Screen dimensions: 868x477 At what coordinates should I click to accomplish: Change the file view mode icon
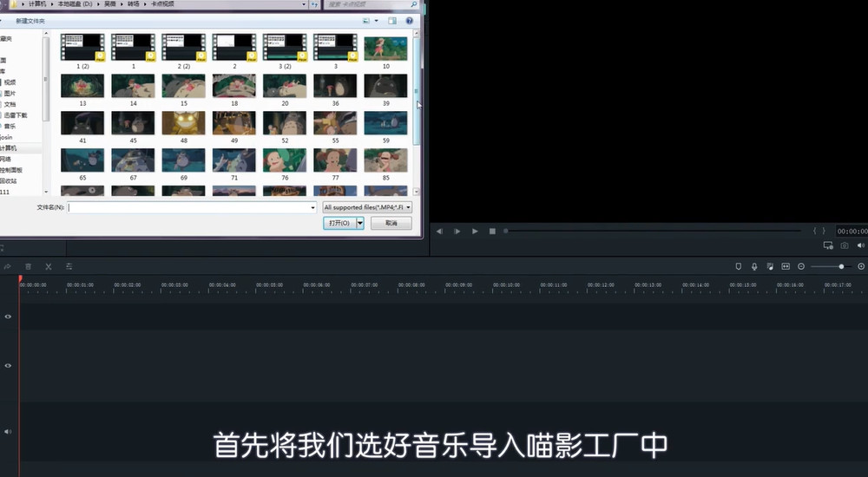click(x=366, y=21)
